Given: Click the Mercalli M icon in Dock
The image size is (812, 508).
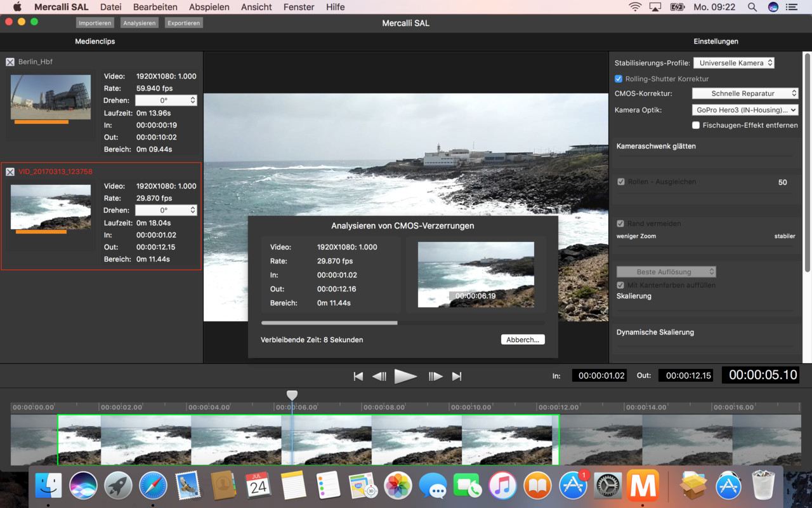Looking at the screenshot, I should tap(643, 486).
